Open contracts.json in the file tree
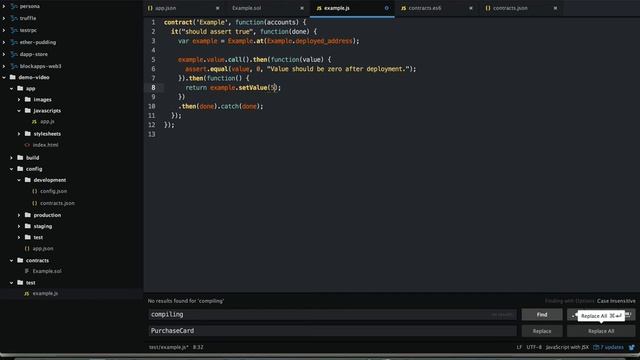This screenshot has height=360, width=640. 57,203
